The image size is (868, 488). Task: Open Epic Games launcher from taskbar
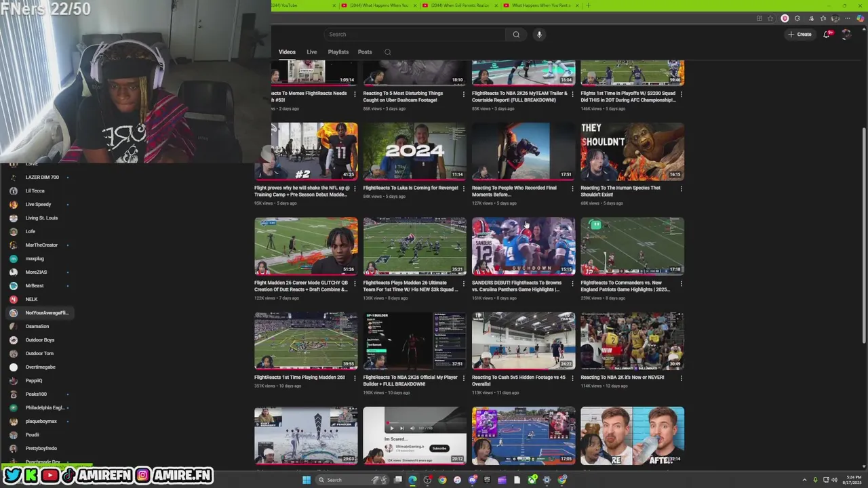[x=487, y=480]
